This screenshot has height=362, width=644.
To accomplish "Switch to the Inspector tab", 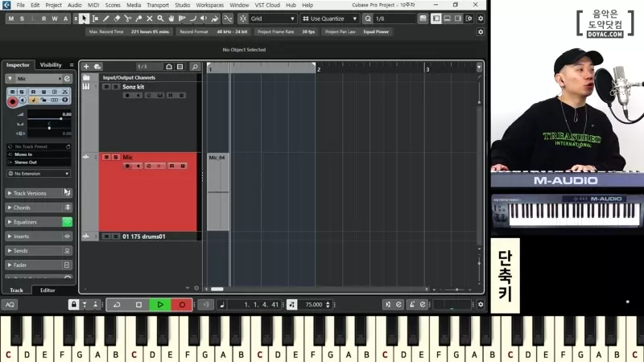I will (18, 65).
